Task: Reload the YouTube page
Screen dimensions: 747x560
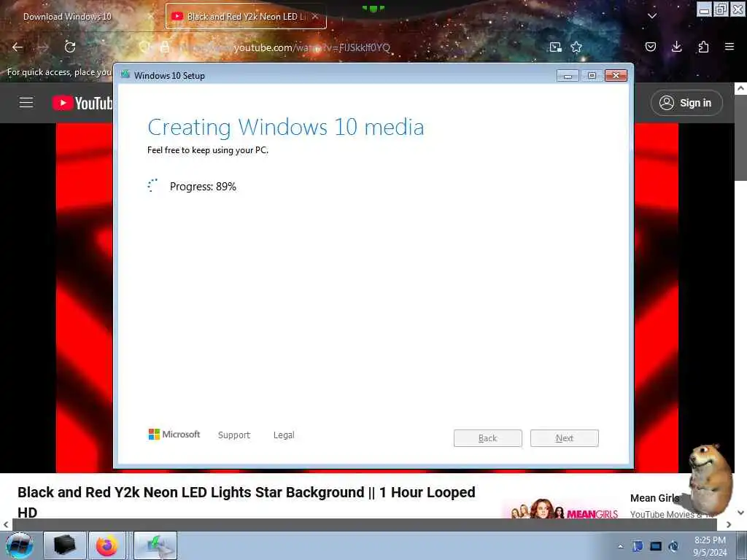Action: [70, 47]
